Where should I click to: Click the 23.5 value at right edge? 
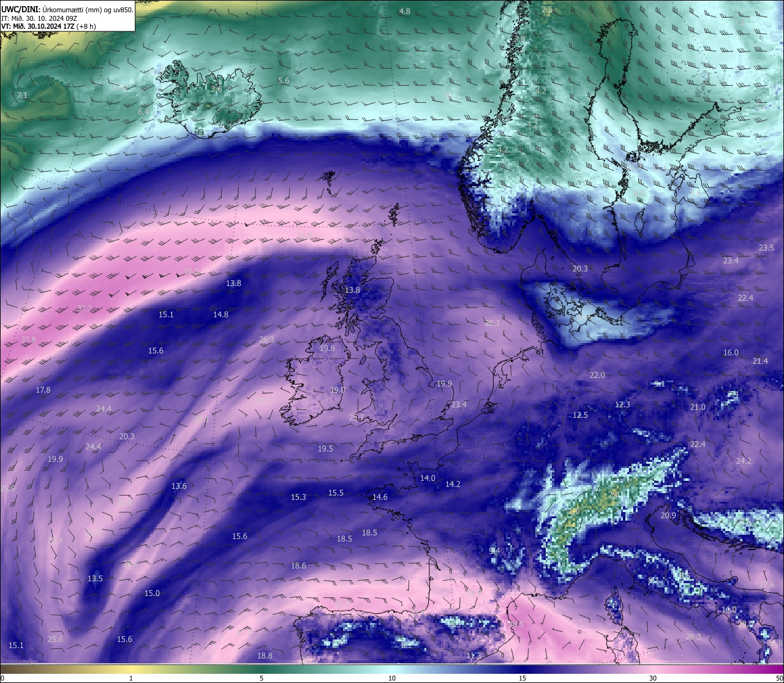click(766, 248)
